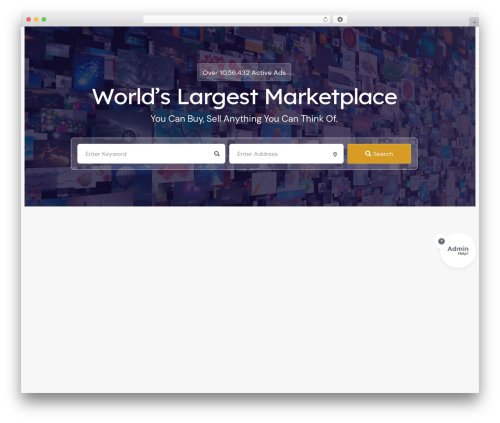Click the location pin icon in address field
500x423 pixels.
(x=335, y=154)
